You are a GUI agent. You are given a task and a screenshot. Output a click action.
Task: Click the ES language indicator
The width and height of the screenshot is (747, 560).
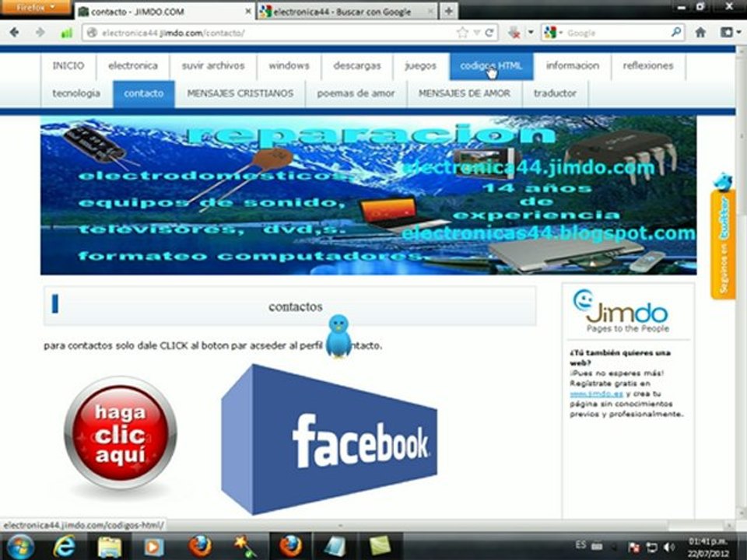[x=580, y=544]
